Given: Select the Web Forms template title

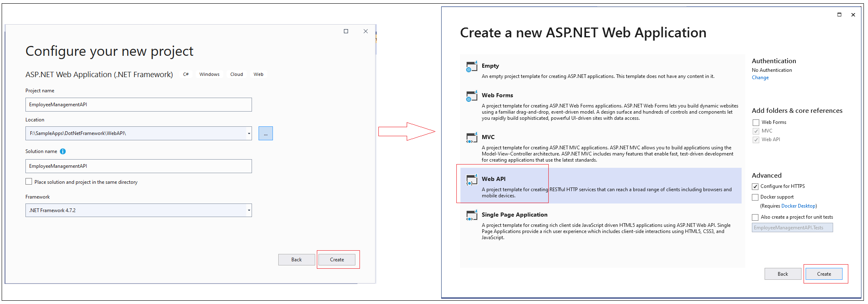Looking at the screenshot, I should (497, 95).
